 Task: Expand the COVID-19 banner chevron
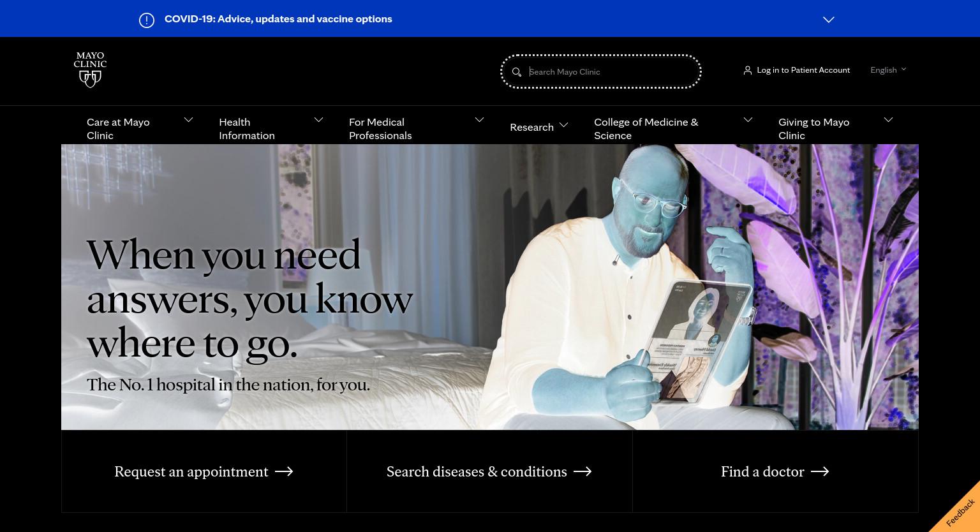829,20
